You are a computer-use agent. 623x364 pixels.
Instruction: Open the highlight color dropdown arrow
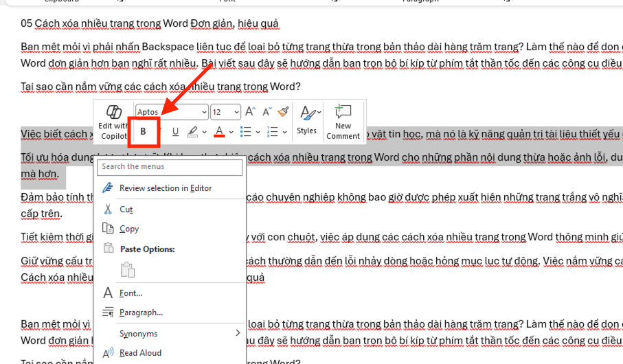click(x=204, y=132)
